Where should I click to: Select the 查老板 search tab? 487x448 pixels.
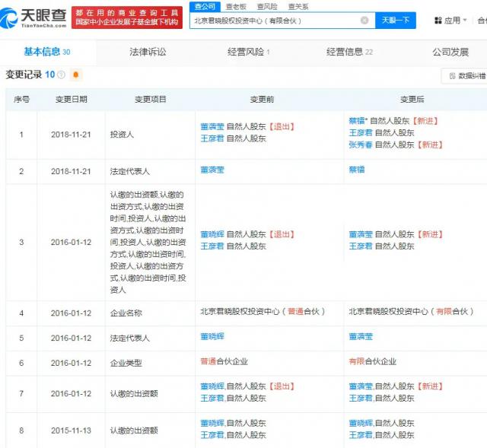click(236, 6)
